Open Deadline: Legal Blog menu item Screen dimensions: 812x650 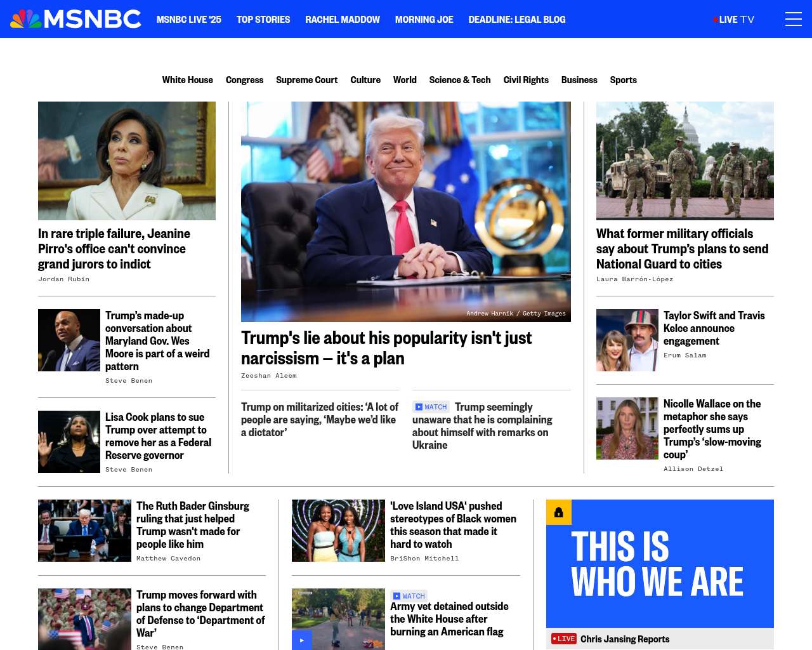[x=517, y=20]
